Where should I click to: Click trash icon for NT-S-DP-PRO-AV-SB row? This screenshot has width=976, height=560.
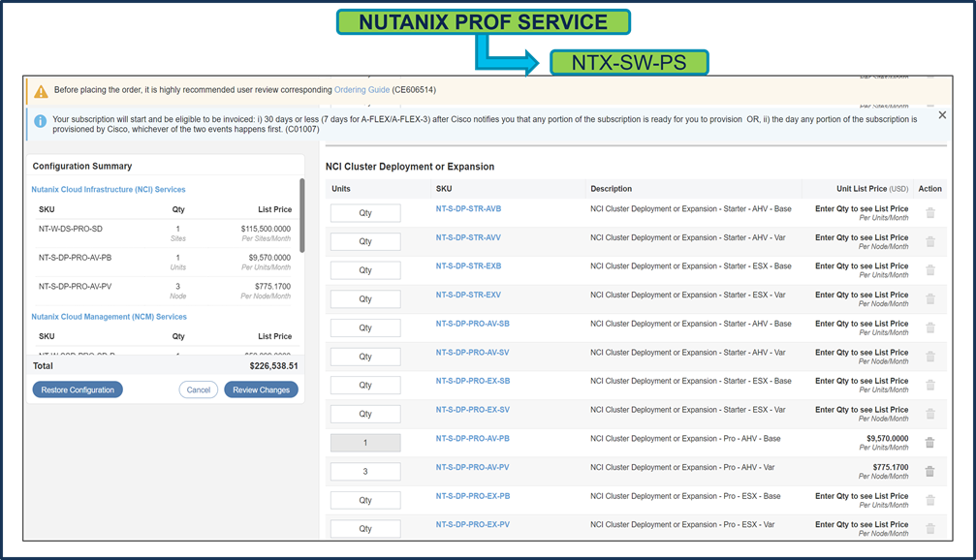click(929, 327)
